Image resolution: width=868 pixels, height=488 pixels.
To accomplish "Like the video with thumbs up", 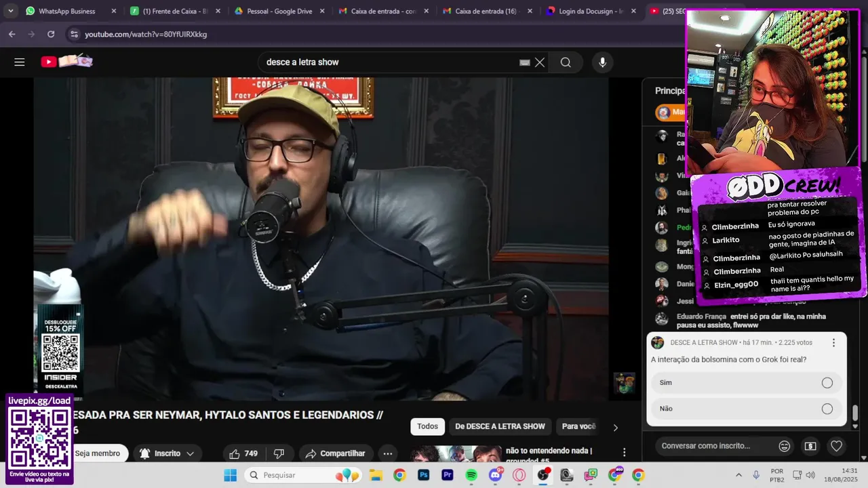I will click(x=243, y=453).
